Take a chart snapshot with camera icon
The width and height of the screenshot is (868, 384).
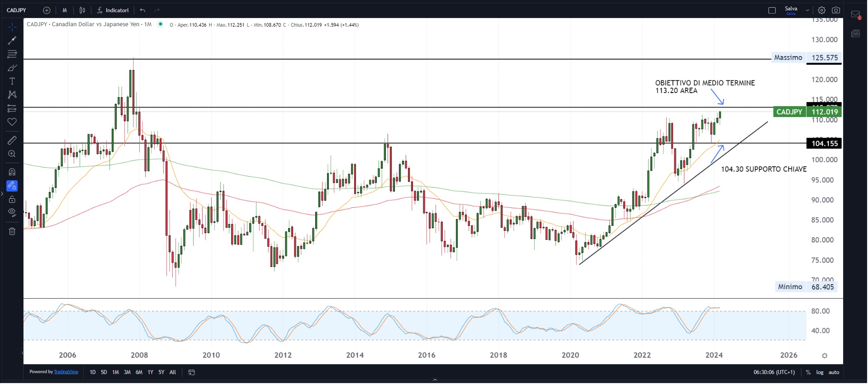click(836, 10)
